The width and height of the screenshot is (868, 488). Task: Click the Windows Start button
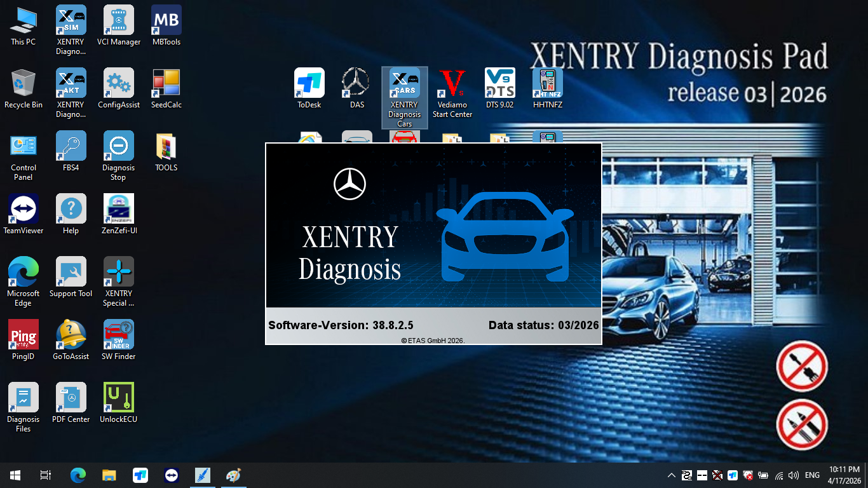(x=15, y=475)
